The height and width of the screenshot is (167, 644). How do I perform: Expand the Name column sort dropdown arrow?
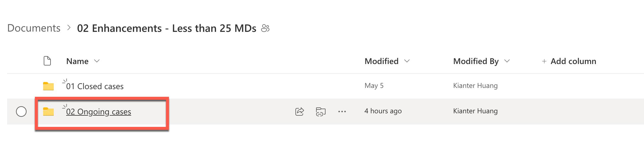[97, 61]
